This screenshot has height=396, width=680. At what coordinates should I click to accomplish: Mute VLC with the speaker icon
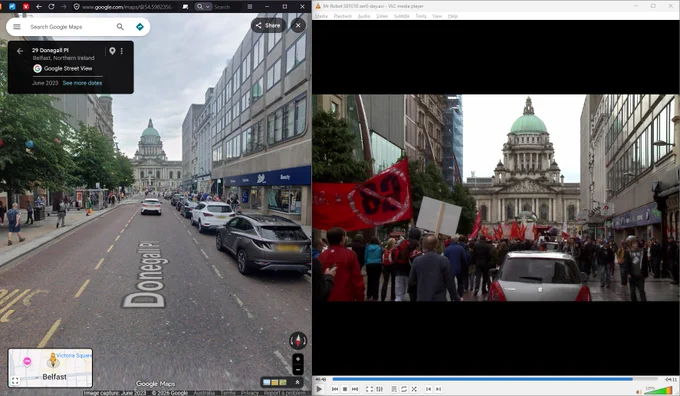tap(638, 391)
